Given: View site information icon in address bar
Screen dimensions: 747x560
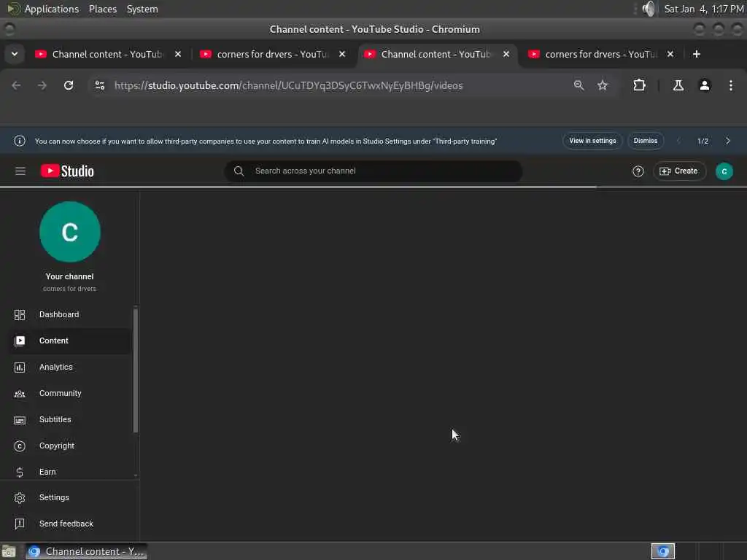Looking at the screenshot, I should [x=99, y=85].
